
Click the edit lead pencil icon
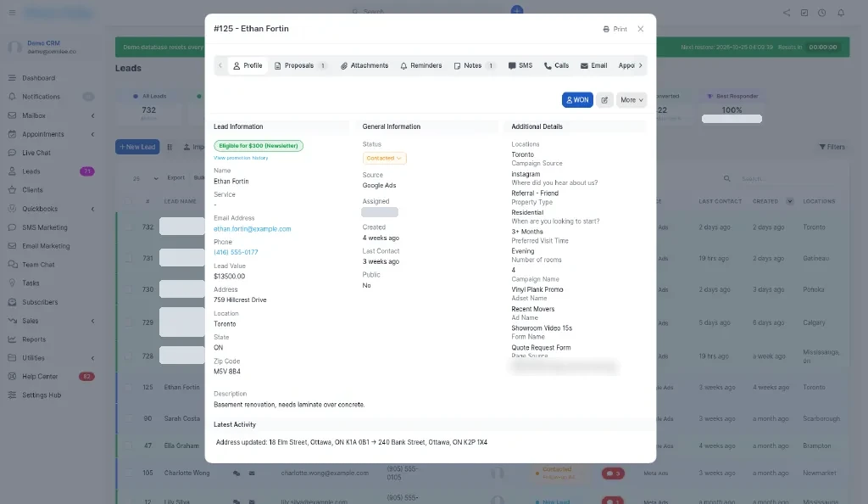tap(604, 100)
